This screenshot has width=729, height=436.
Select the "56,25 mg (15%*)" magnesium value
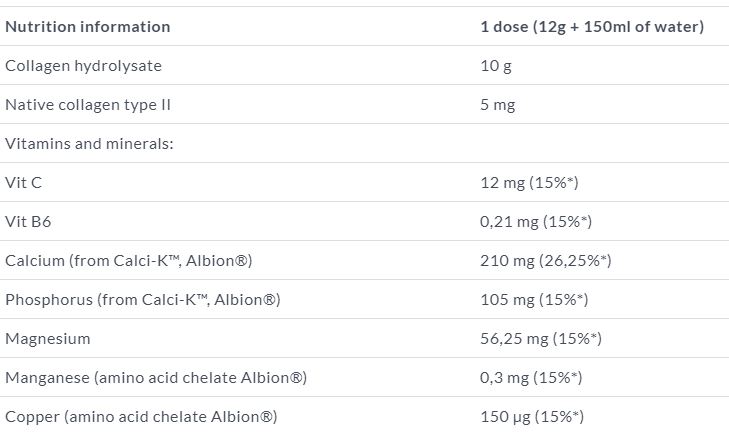(541, 339)
